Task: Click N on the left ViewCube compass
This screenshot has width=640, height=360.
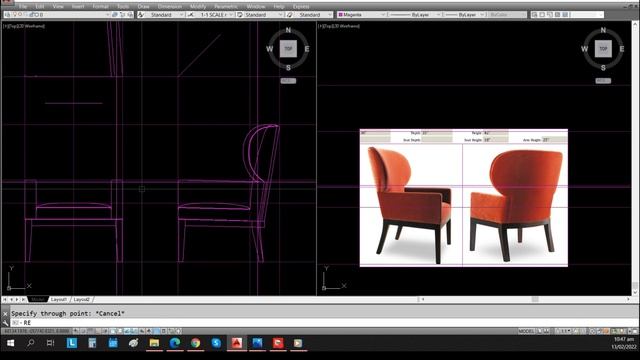Action: 288,30
